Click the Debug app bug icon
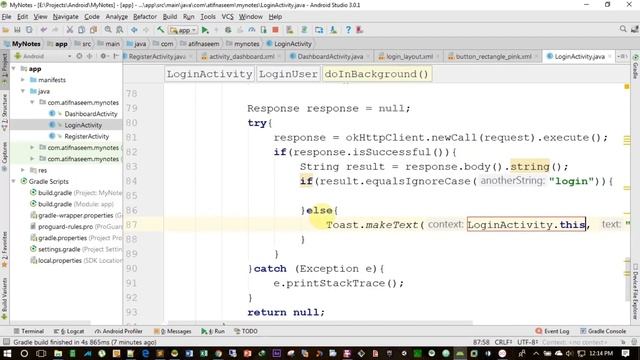640x360 pixels. [x=228, y=30]
